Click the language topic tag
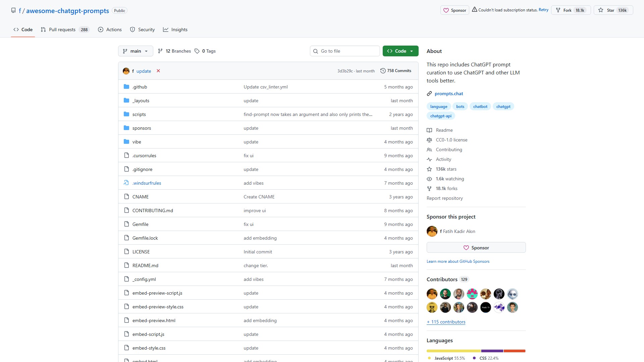 point(439,107)
